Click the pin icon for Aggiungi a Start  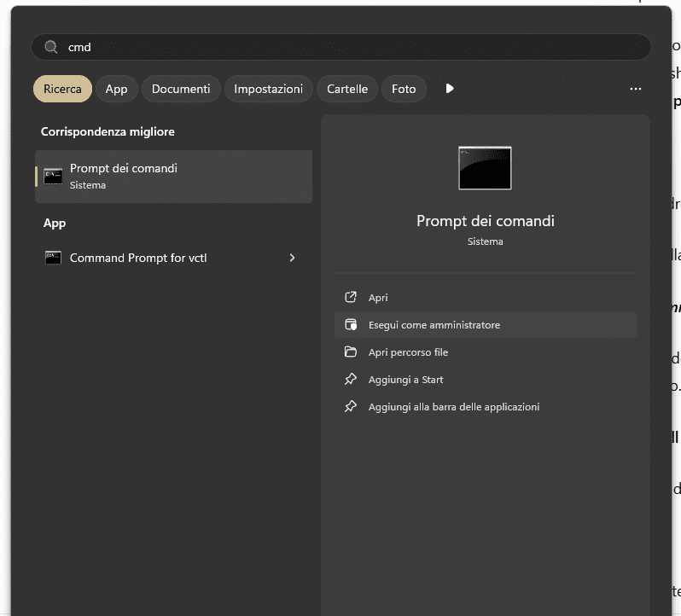(x=350, y=380)
